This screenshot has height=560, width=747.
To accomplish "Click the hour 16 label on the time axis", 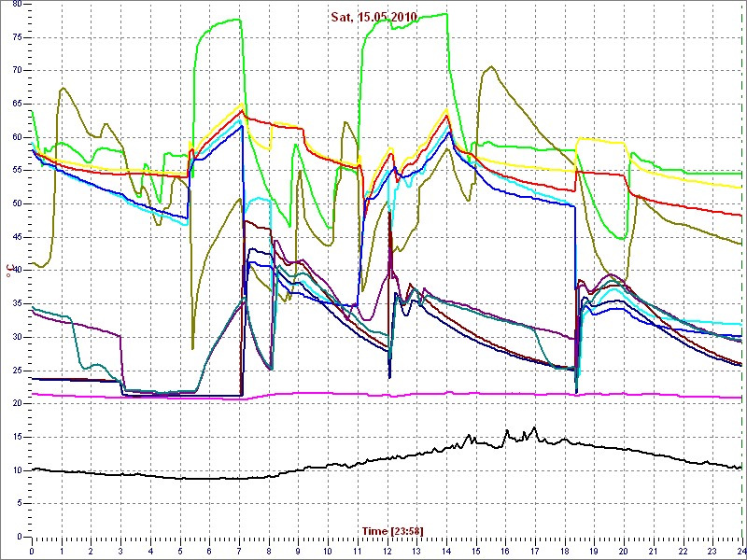I will [x=504, y=551].
